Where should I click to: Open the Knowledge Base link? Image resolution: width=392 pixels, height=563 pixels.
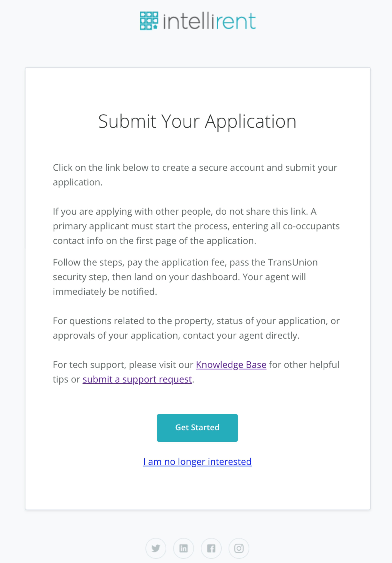[x=231, y=365]
